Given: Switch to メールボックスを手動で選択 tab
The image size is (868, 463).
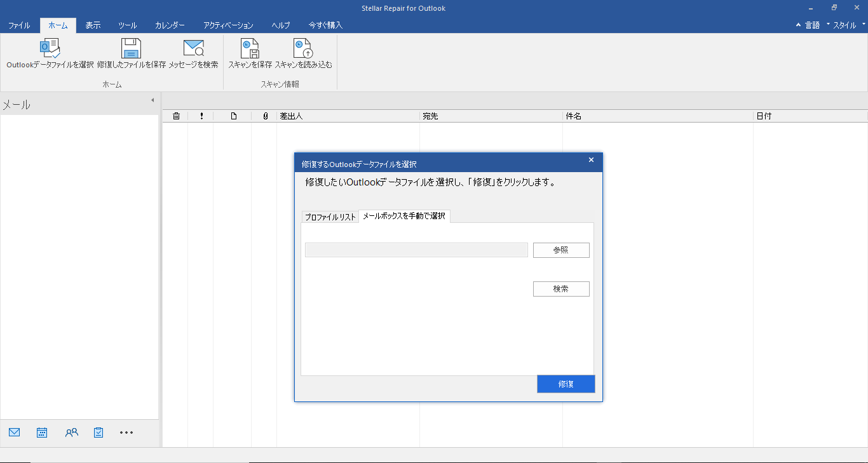Looking at the screenshot, I should click(404, 216).
